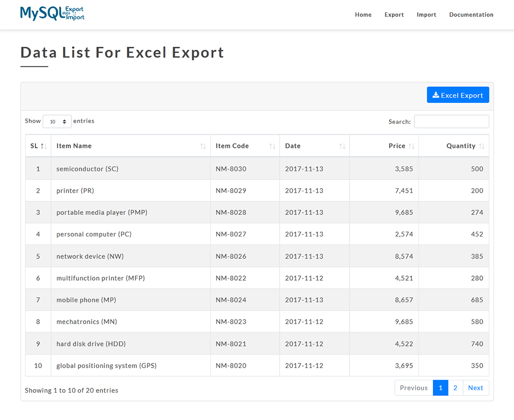Open the Export menu item
Image resolution: width=514 pixels, height=420 pixels.
pyautogui.click(x=394, y=15)
